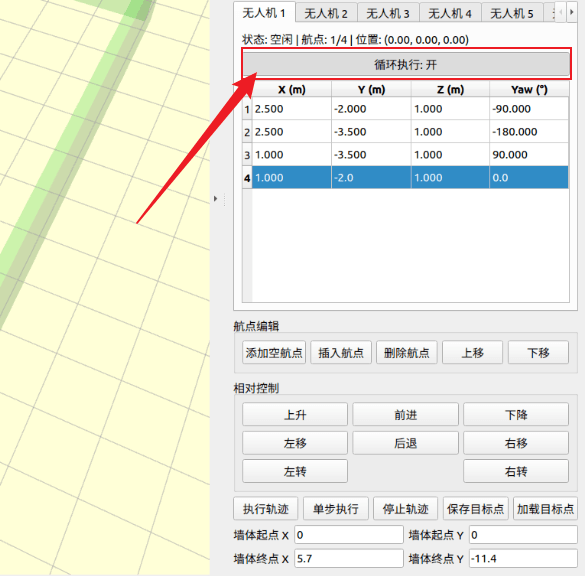This screenshot has height=576, width=585.
Task: Select waypoint row header 4
Action: coord(247,178)
